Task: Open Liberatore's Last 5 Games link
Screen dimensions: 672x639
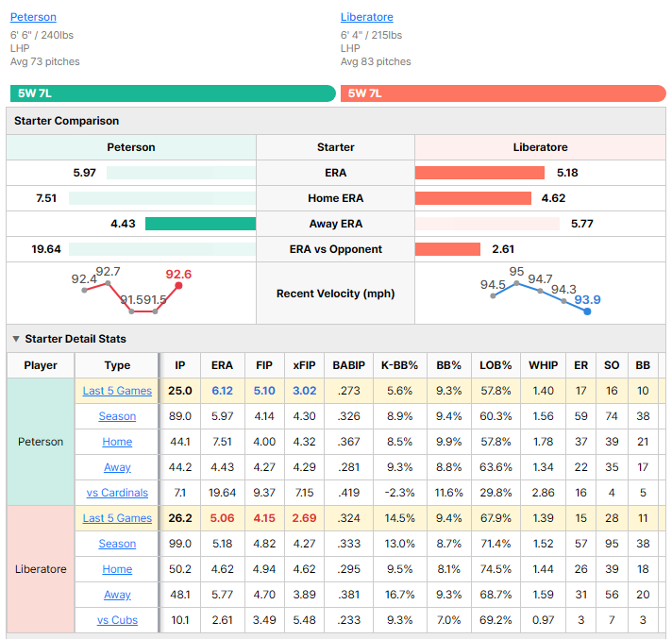Action: tap(117, 518)
